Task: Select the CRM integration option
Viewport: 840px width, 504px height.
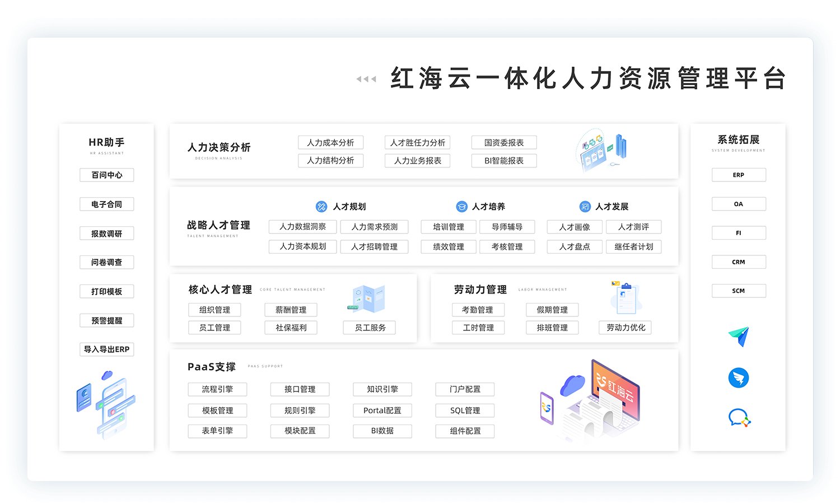Action: pyautogui.click(x=739, y=262)
